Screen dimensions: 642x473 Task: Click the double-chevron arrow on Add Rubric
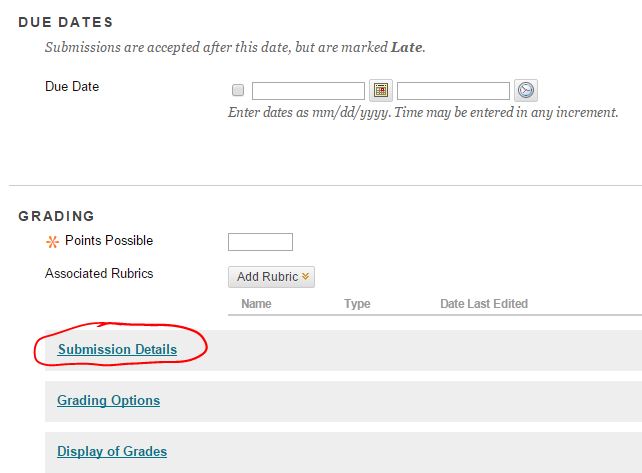pyautogui.click(x=305, y=276)
